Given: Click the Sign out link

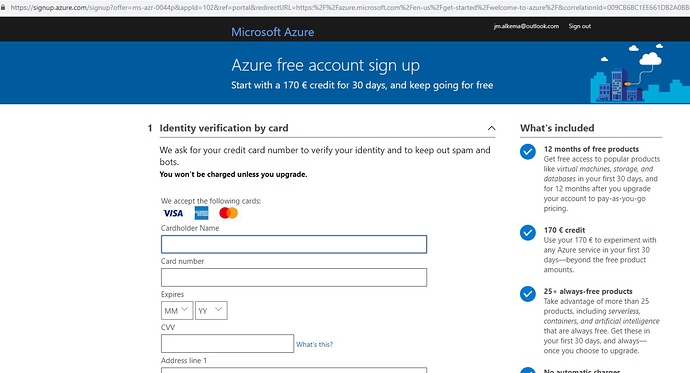Looking at the screenshot, I should click(x=580, y=26).
